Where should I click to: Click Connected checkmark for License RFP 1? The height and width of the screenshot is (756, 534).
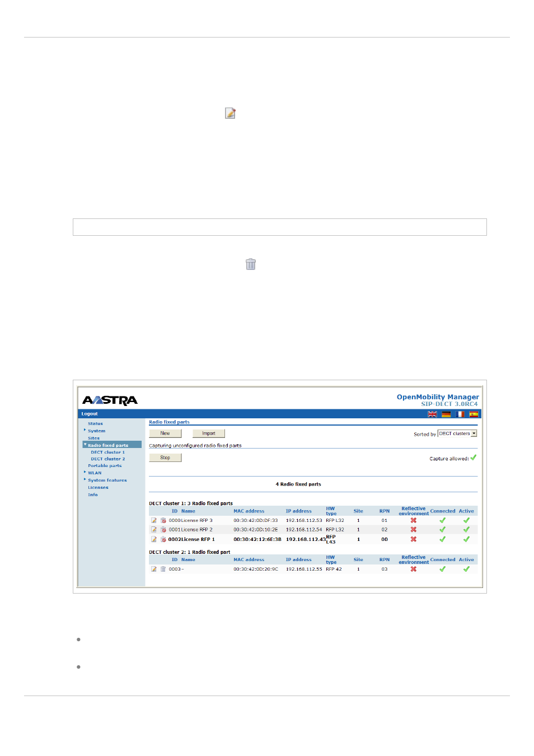pyautogui.click(x=442, y=539)
